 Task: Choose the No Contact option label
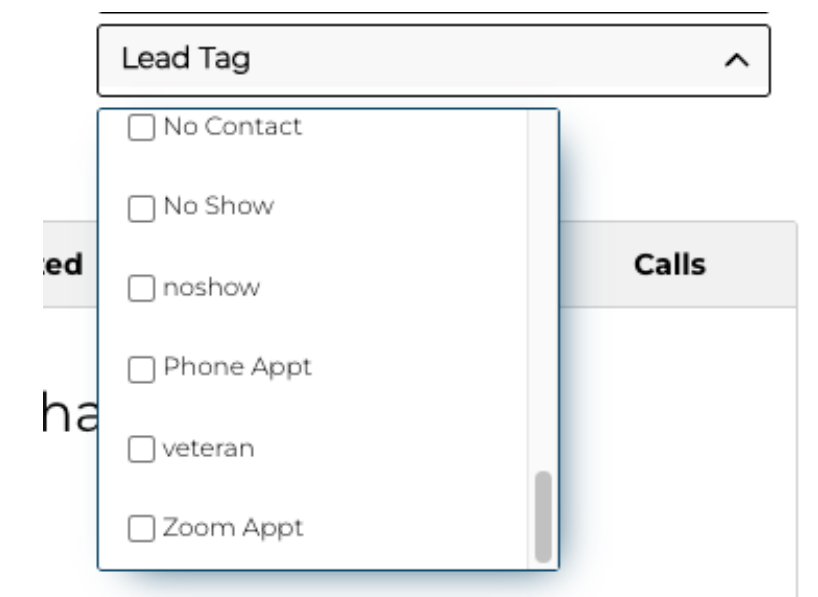coord(232,127)
